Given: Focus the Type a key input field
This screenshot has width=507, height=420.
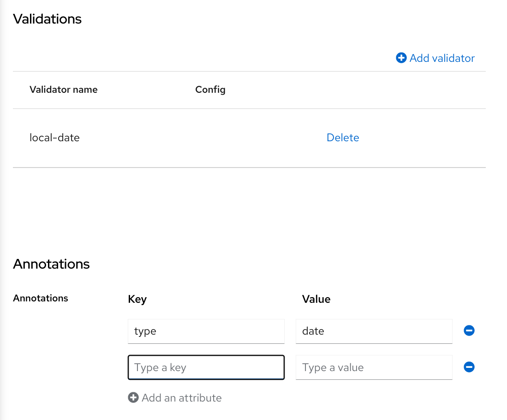Looking at the screenshot, I should click(206, 367).
